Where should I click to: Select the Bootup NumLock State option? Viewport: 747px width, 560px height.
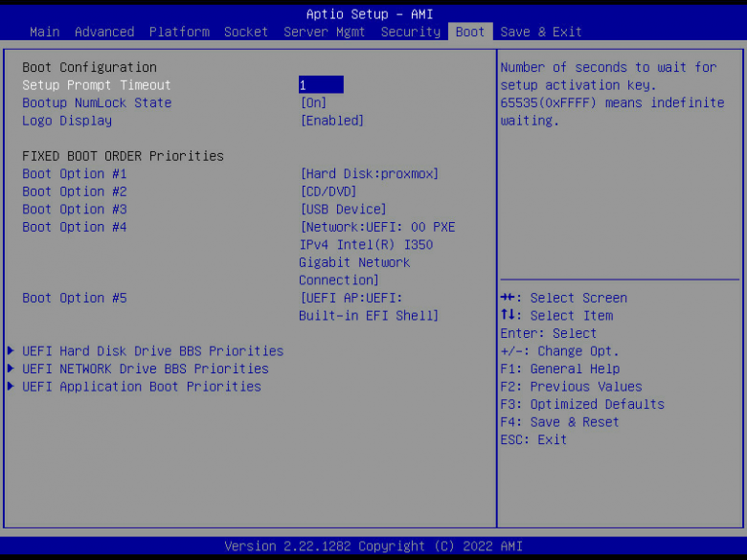point(97,102)
